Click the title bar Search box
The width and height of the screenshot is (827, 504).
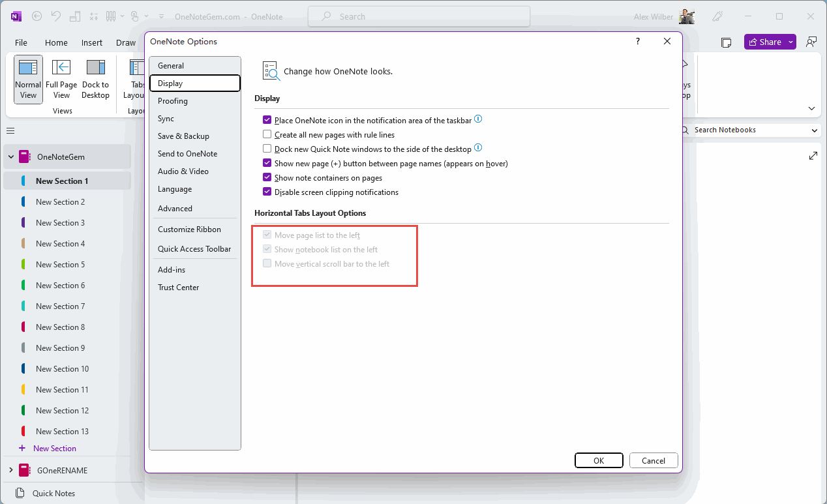tap(419, 16)
